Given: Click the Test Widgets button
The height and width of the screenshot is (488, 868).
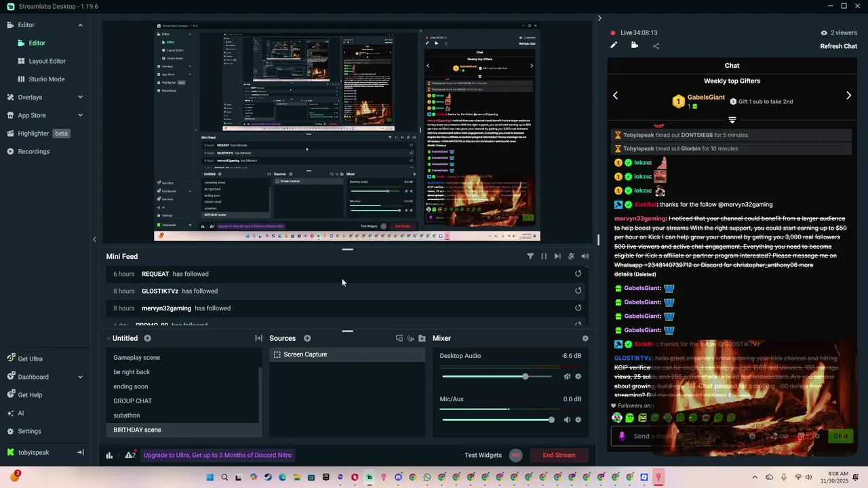Looking at the screenshot, I should pyautogui.click(x=483, y=455).
